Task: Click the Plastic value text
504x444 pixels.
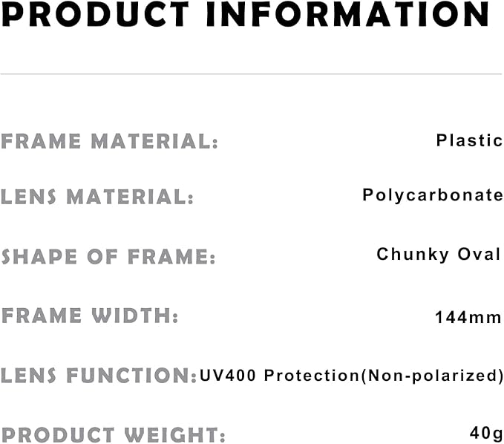Action: [469, 140]
